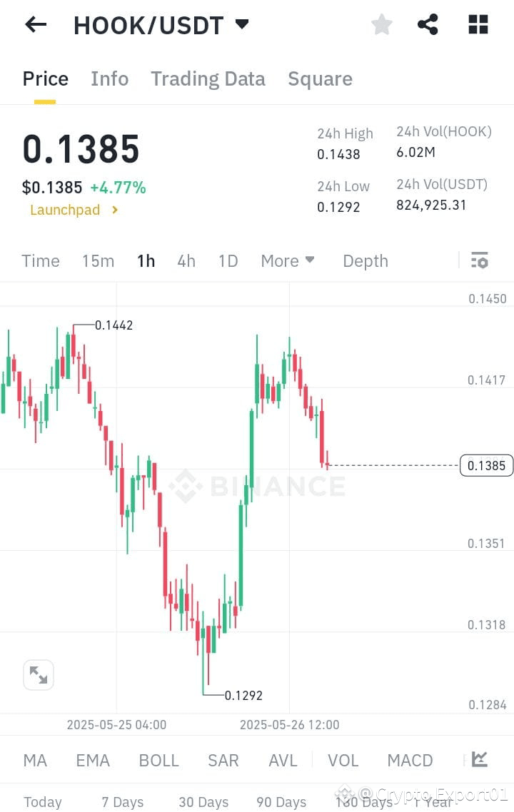Expand the More timeframe dropdown
514x812 pixels.
(x=287, y=260)
